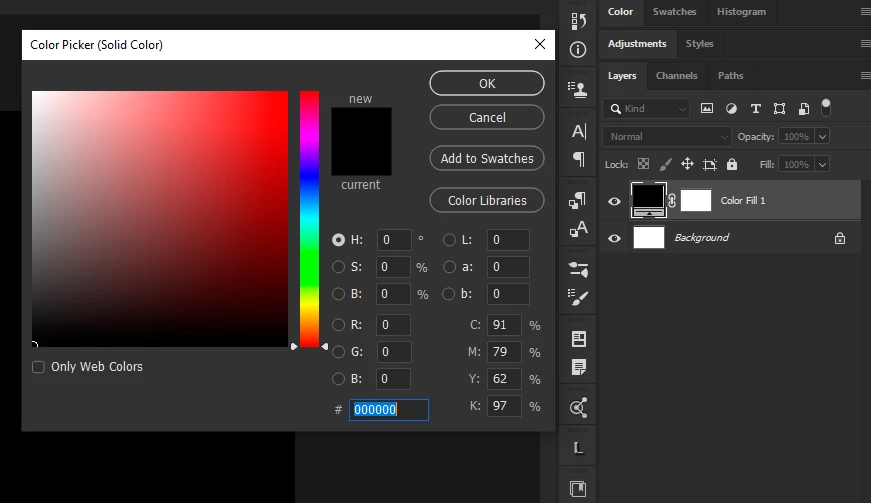Screen dimensions: 871x503
Task: Expand the Fill slider arrow
Action: click(x=823, y=164)
